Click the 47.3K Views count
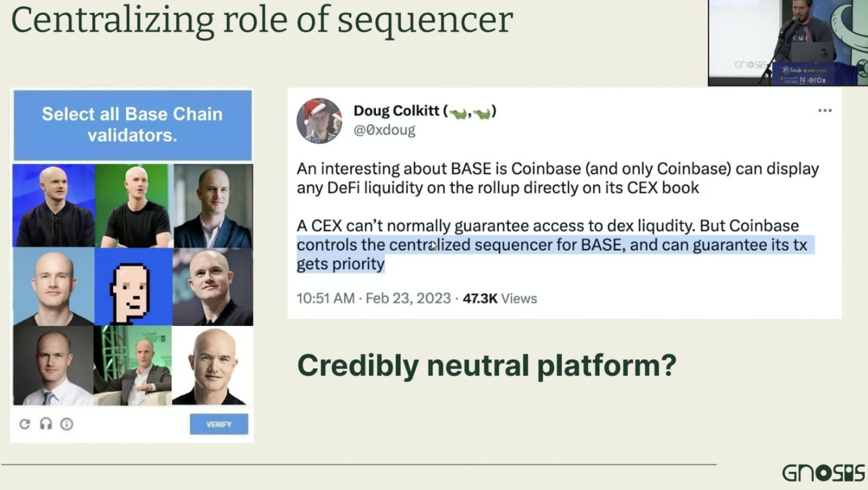 tap(500, 298)
